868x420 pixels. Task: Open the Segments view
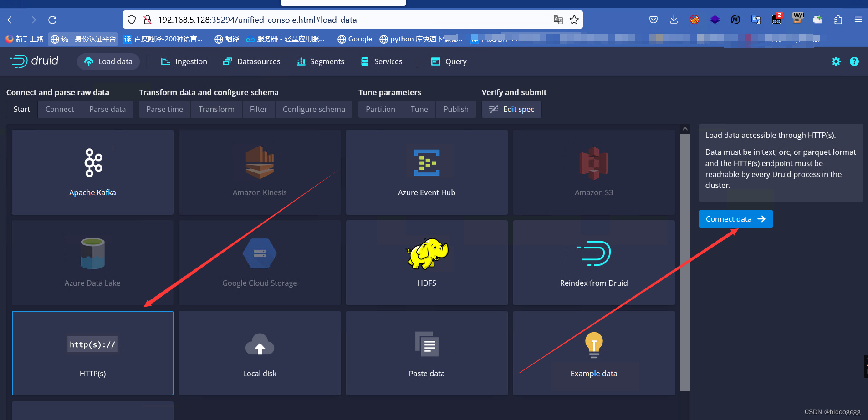coord(321,61)
